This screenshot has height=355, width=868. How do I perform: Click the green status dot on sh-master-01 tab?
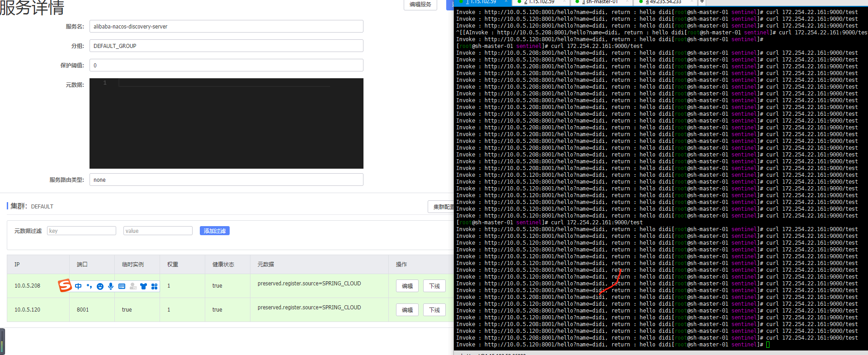pos(577,2)
